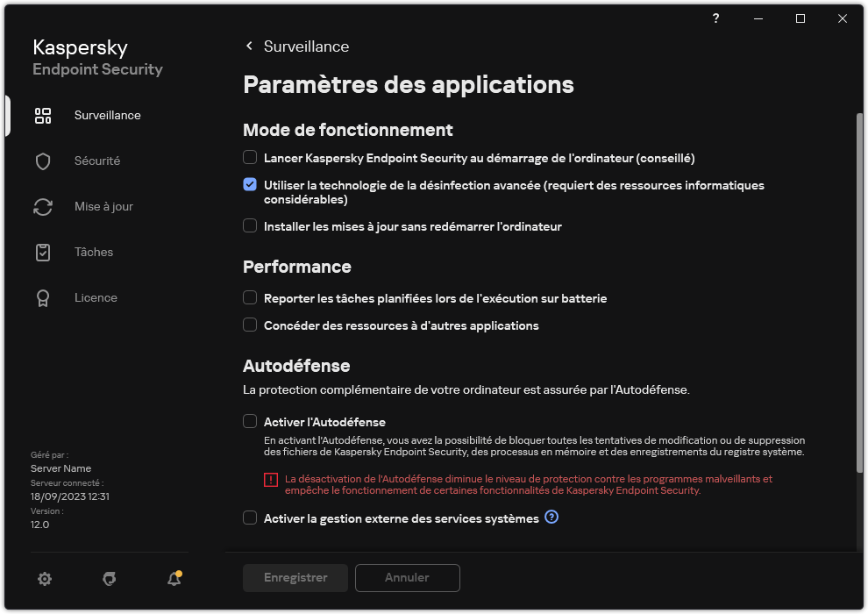Enable launching Kaspersky at computer startup

[249, 158]
